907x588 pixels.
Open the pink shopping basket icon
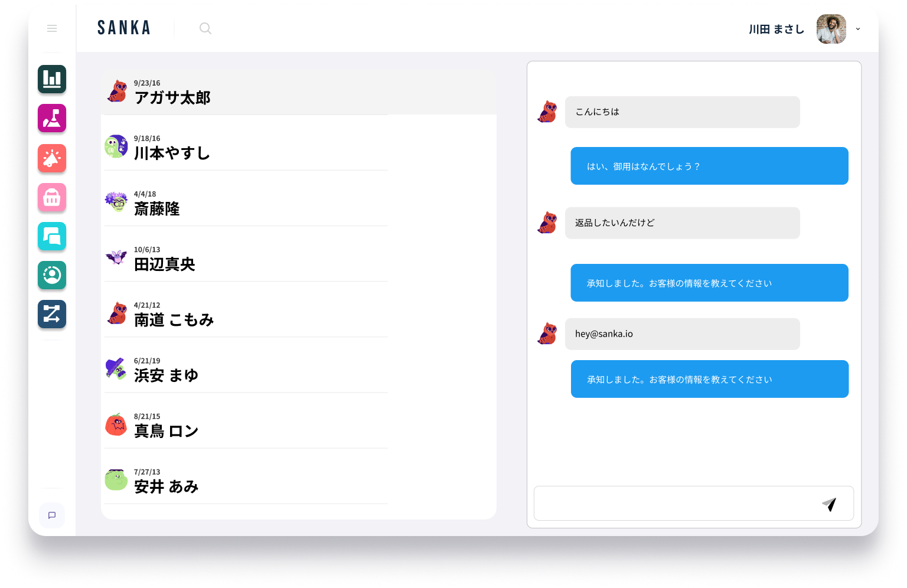pos(52,197)
